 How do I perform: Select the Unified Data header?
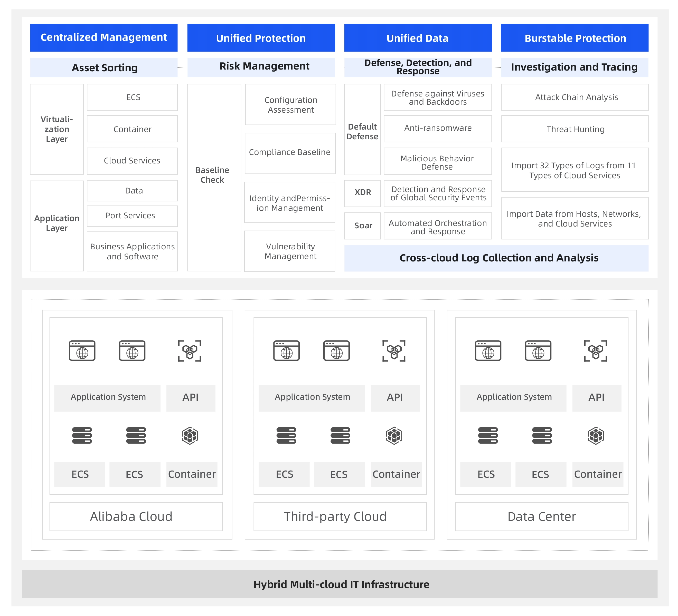[418, 38]
